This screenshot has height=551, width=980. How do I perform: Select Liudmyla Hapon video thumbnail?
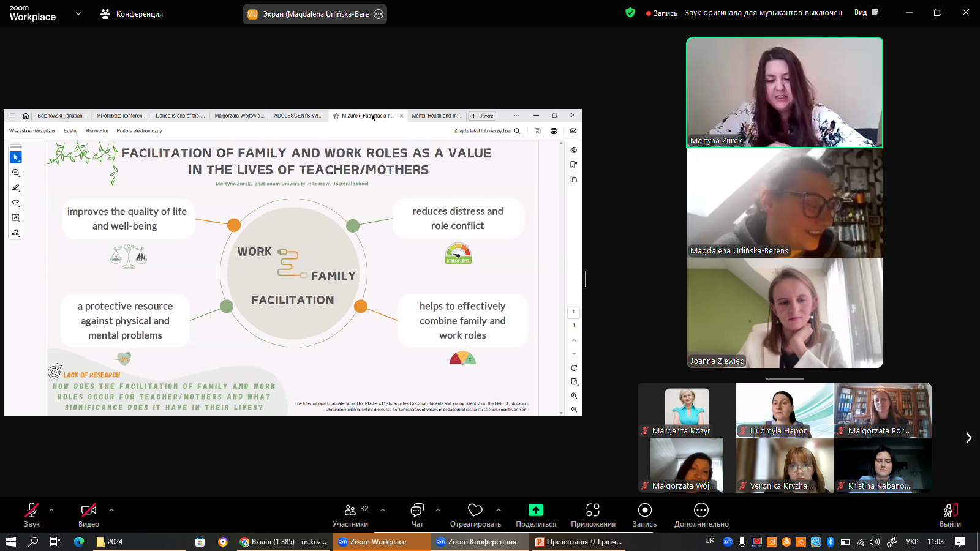click(784, 410)
